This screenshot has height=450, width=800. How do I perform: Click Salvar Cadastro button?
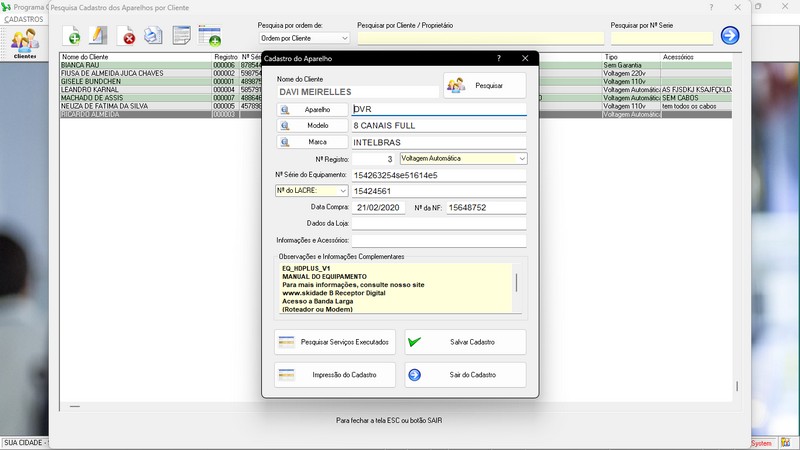[x=465, y=342]
